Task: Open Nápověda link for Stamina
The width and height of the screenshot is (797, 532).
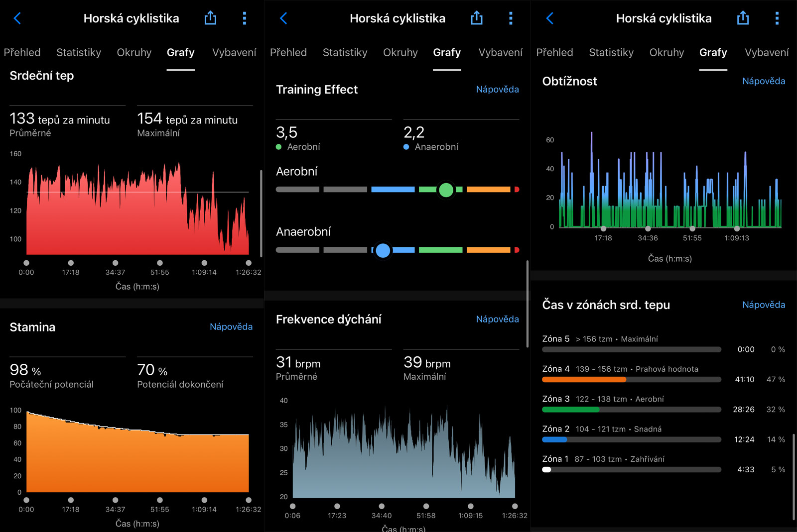Action: pos(231,326)
